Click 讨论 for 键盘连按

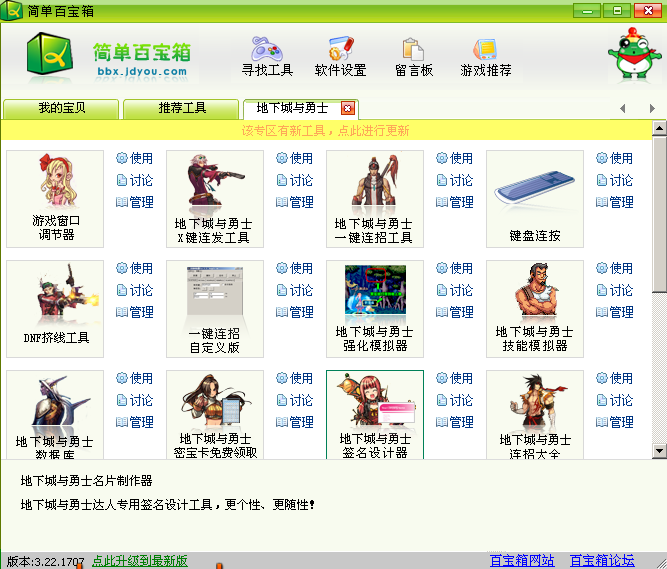click(x=614, y=180)
